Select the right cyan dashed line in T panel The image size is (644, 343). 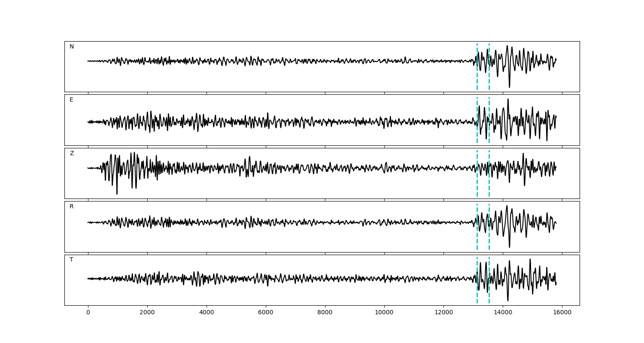tap(489, 296)
